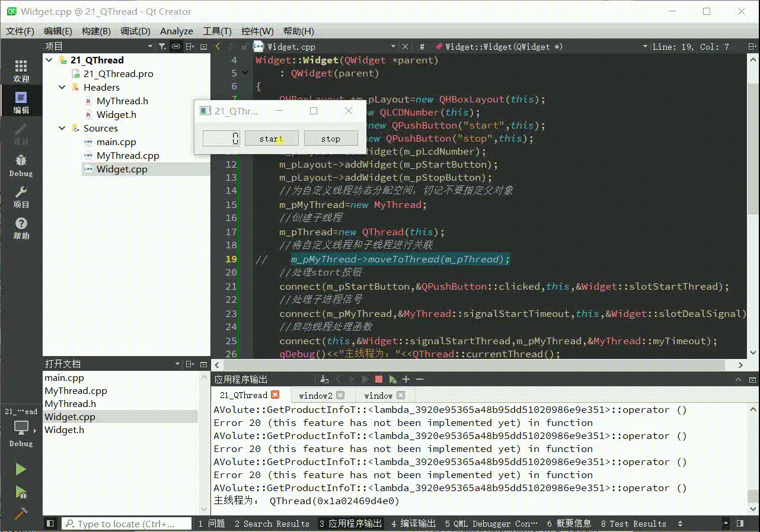Open the Analyze menu
Screen dimensions: 760x532
177,31
